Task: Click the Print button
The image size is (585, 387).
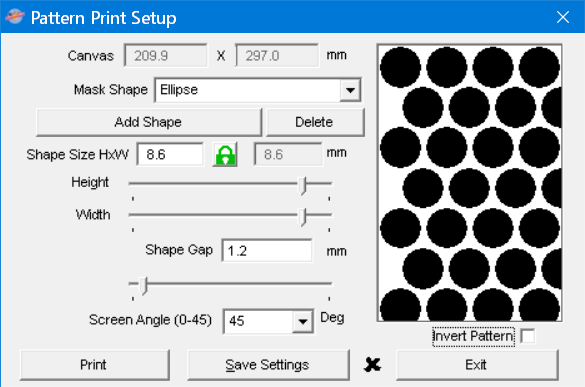Action: [x=95, y=365]
